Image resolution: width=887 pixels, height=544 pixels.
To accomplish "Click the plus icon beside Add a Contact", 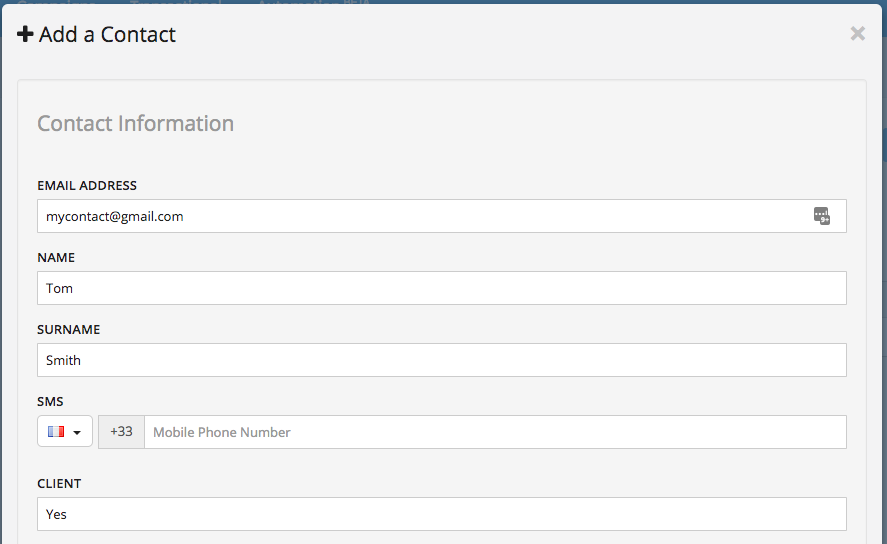I will pos(25,34).
